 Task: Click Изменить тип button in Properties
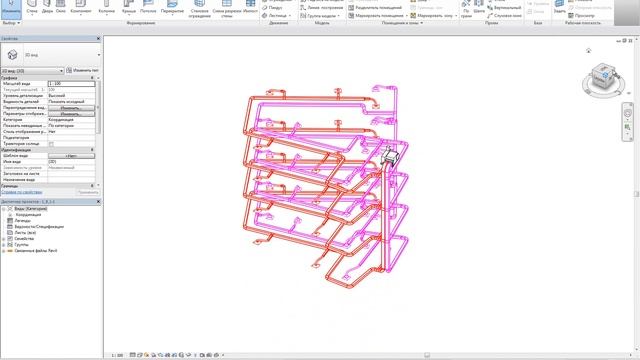[x=82, y=71]
